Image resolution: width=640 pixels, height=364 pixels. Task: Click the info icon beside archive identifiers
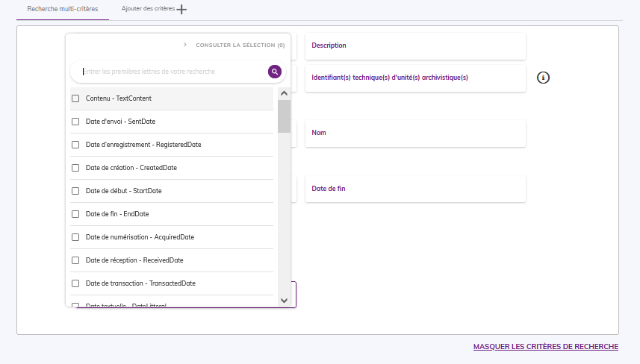pyautogui.click(x=544, y=78)
